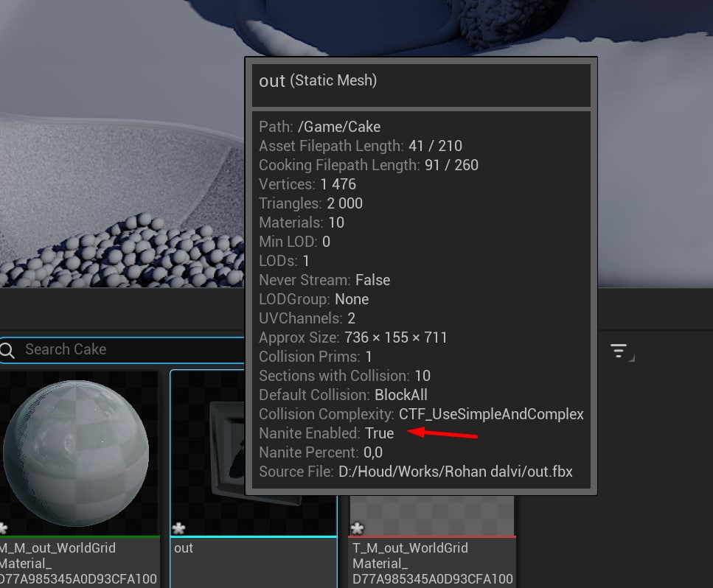This screenshot has width=713, height=588.
Task: Click 'Collision Complexity: CTF_UseSimpleAndComplex' line
Action: (422, 414)
